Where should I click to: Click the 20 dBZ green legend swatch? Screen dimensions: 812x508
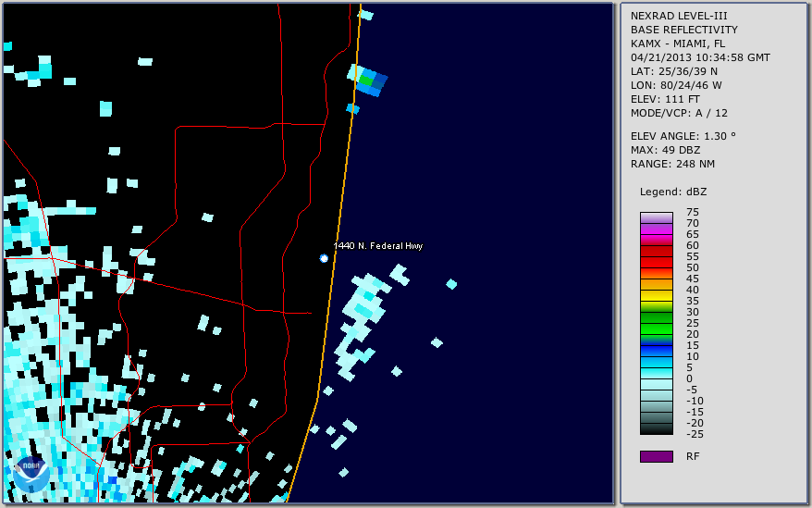(656, 328)
